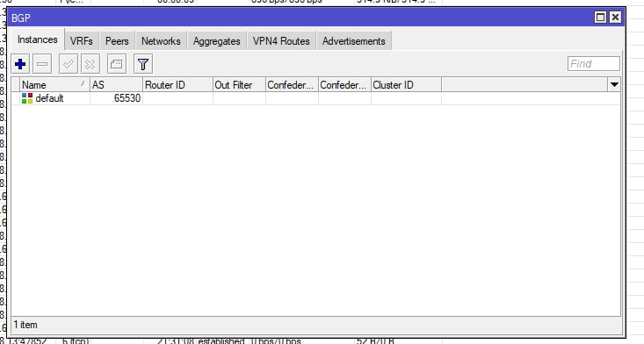Close the BGP window
Screen dimensions: 644x344
[x=615, y=18]
